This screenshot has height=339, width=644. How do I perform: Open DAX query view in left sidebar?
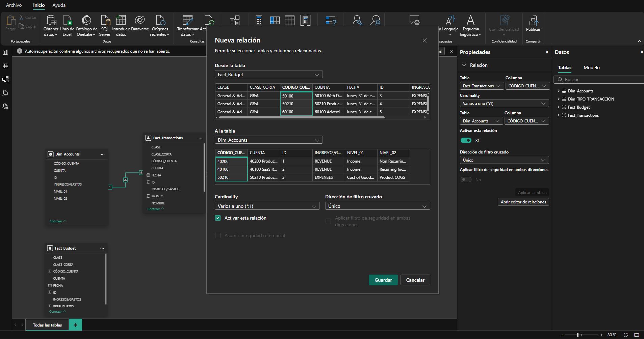[x=5, y=93]
